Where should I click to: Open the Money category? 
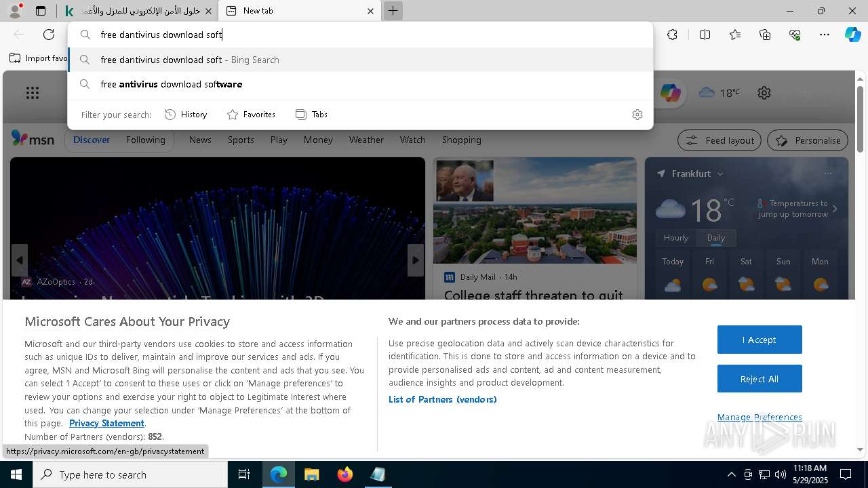[x=318, y=140]
